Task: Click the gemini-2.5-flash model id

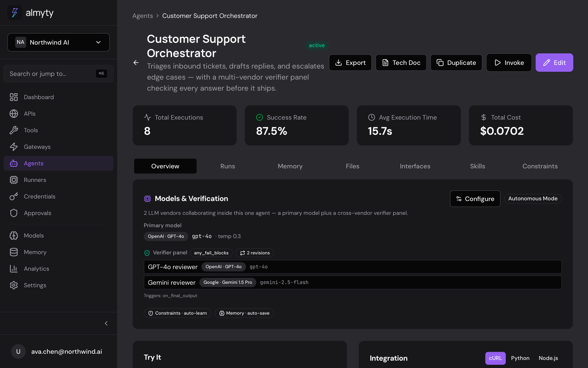Action: (x=284, y=282)
